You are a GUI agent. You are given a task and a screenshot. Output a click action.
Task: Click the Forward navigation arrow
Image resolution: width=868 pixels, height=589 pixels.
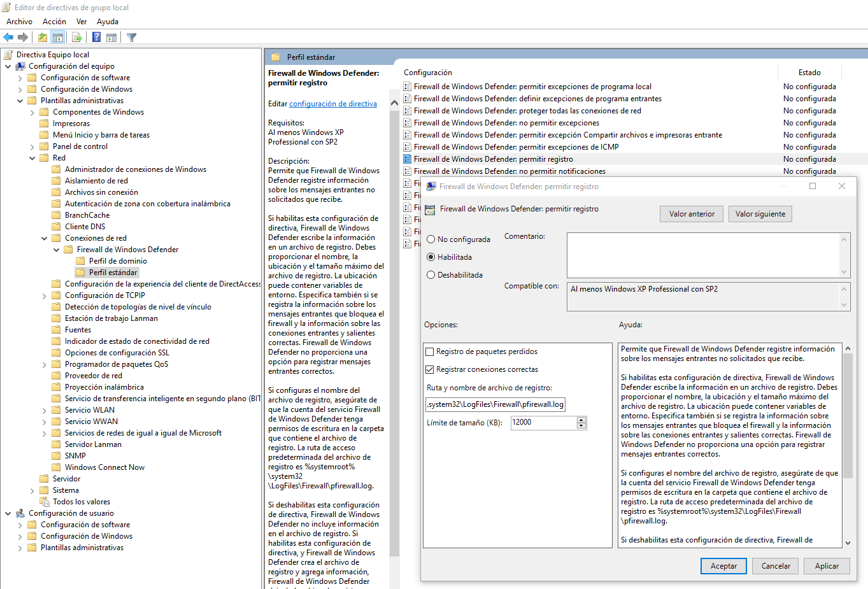22,37
